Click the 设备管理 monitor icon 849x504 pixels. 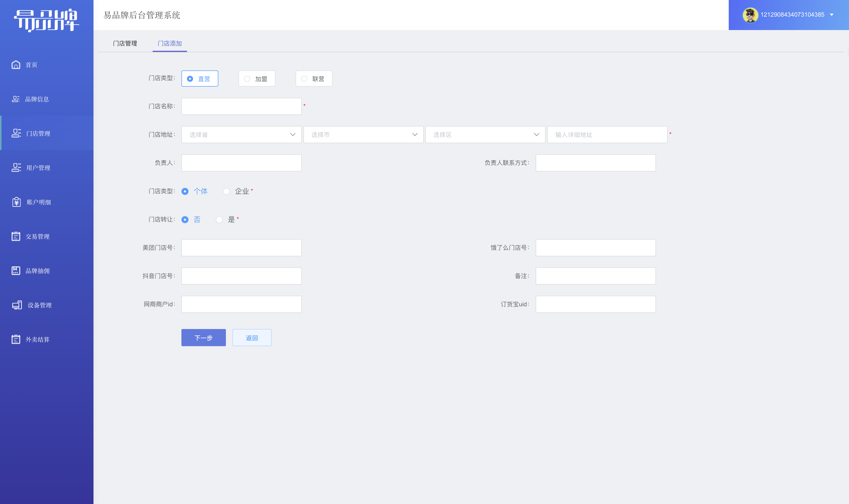point(17,305)
